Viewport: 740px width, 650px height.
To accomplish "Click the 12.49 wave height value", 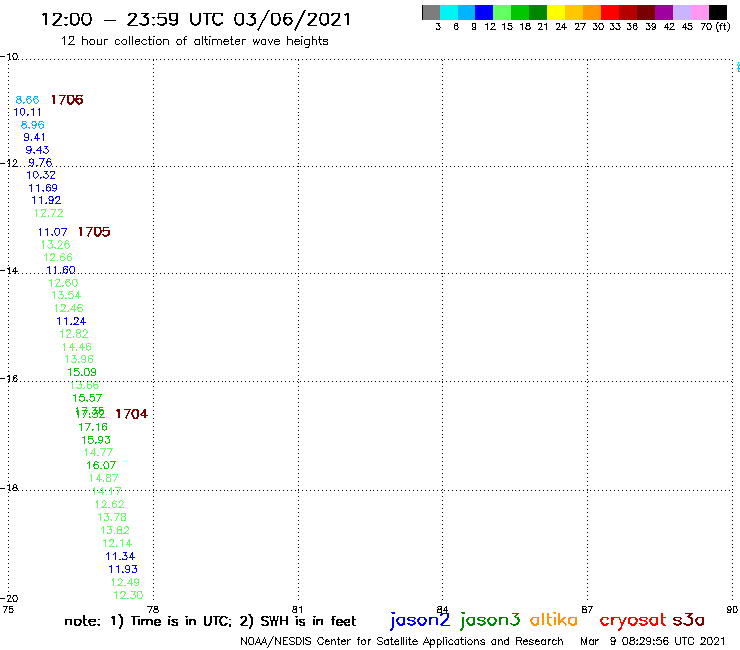I will [x=125, y=582].
